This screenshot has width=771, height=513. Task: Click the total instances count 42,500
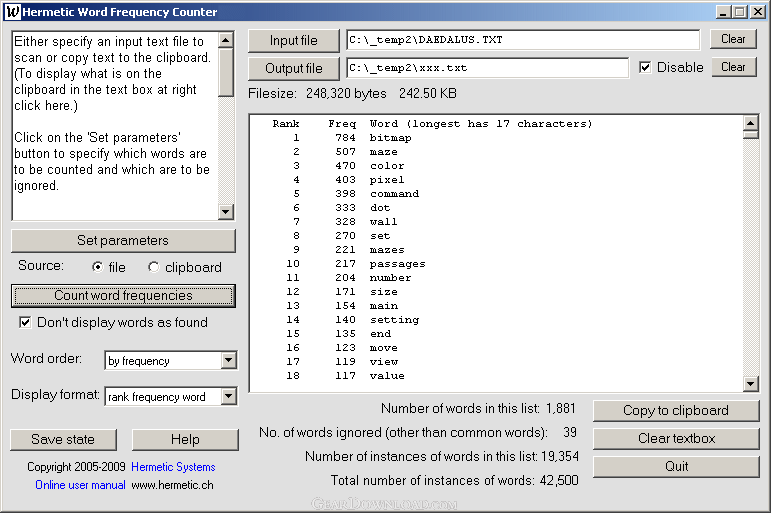tap(559, 480)
